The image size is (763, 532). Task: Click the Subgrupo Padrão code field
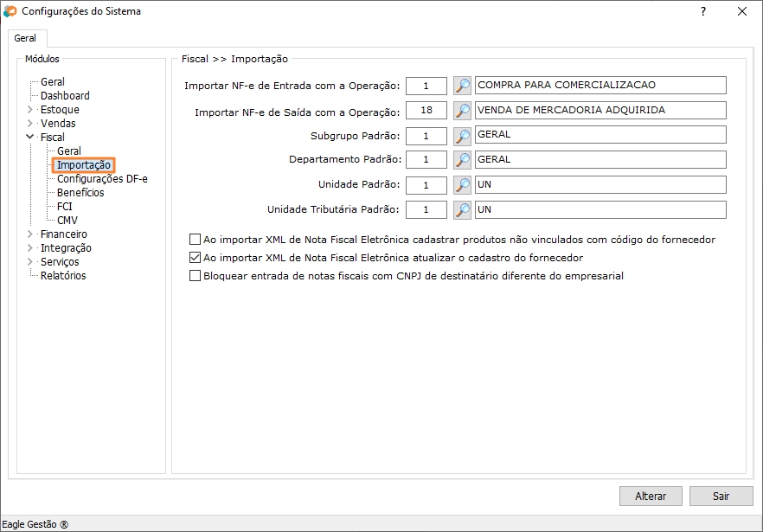tap(426, 136)
